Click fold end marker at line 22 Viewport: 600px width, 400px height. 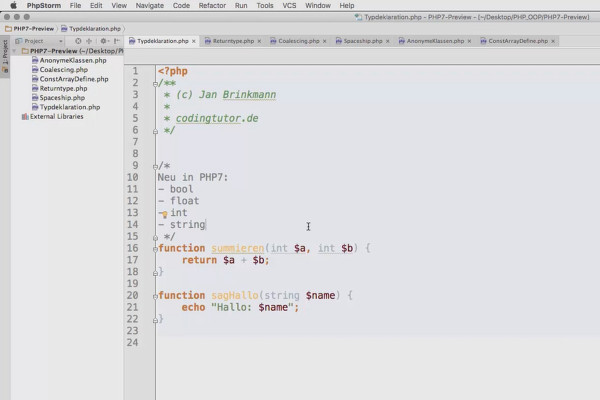point(155,320)
